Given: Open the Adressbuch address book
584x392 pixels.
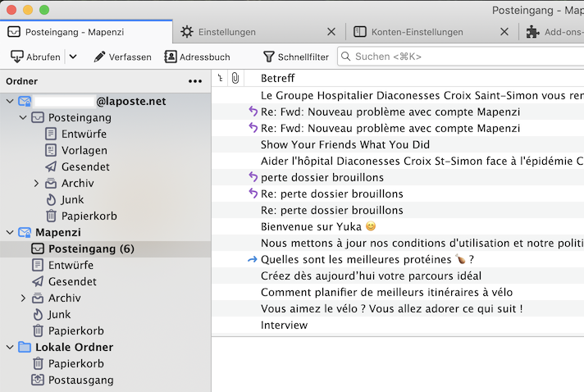Looking at the screenshot, I should 197,57.
